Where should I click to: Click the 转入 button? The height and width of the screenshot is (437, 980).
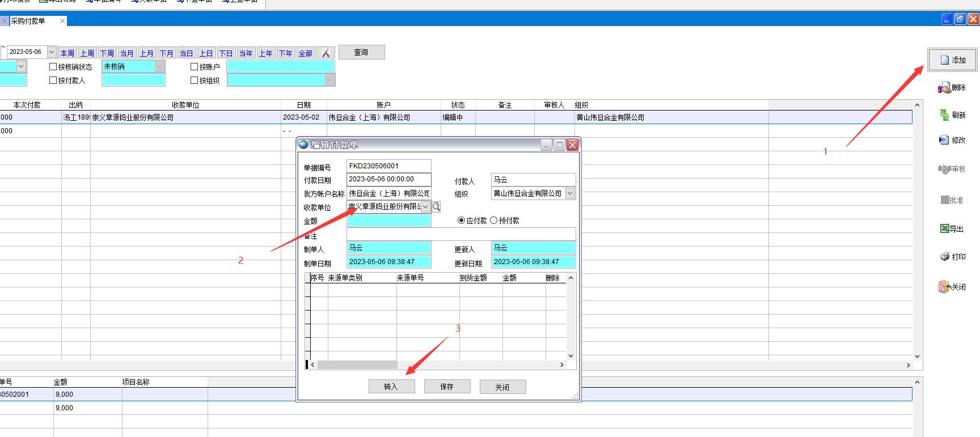pos(391,387)
